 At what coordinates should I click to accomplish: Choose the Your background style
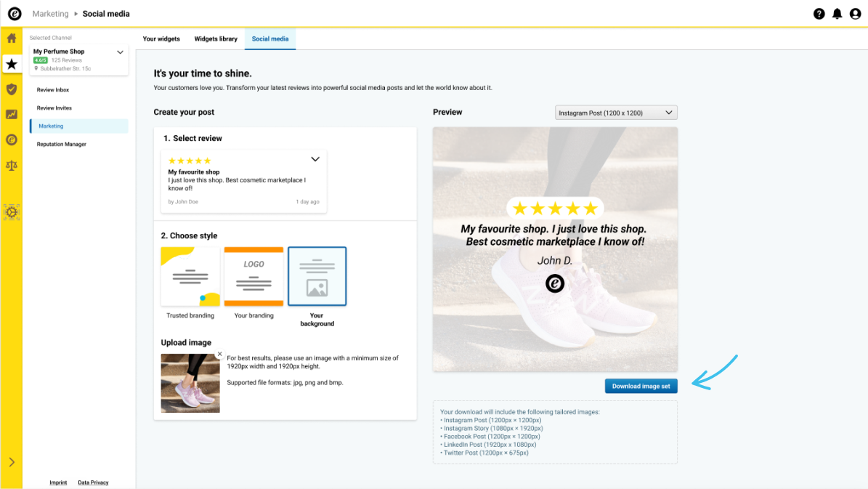tap(317, 276)
